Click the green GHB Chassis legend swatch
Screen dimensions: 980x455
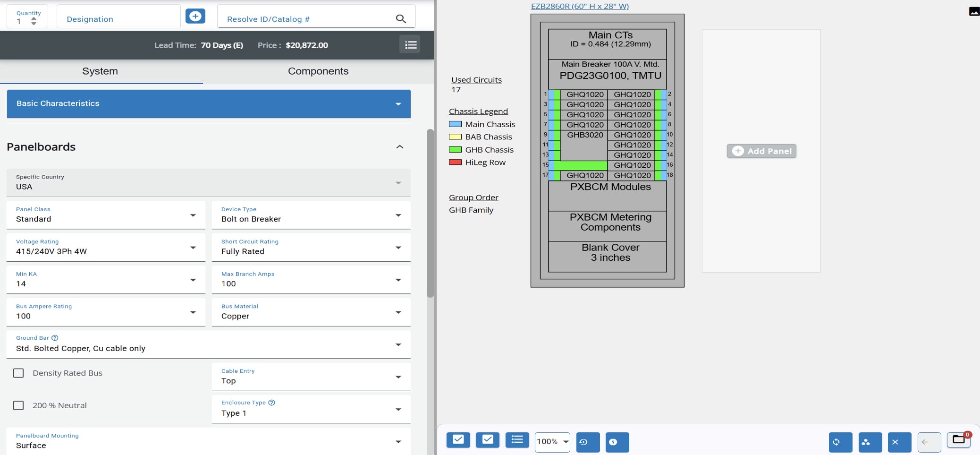pos(455,150)
